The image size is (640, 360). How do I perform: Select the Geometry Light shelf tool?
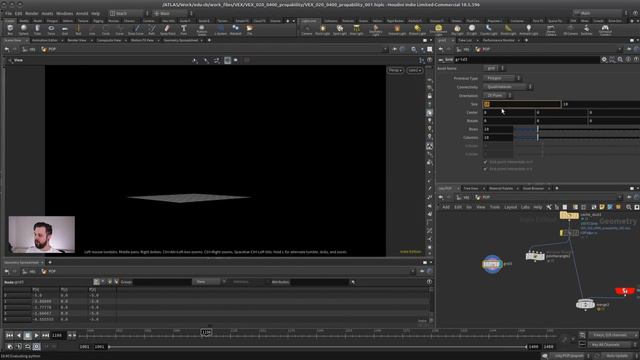click(x=376, y=29)
